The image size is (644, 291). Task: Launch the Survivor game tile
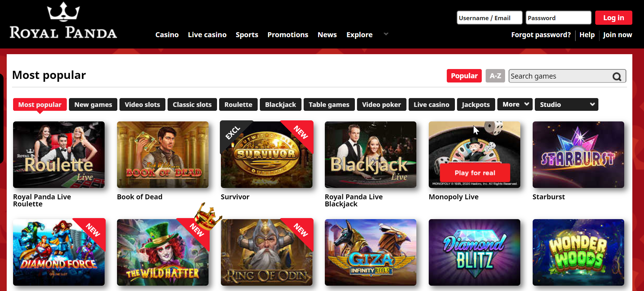click(x=267, y=155)
